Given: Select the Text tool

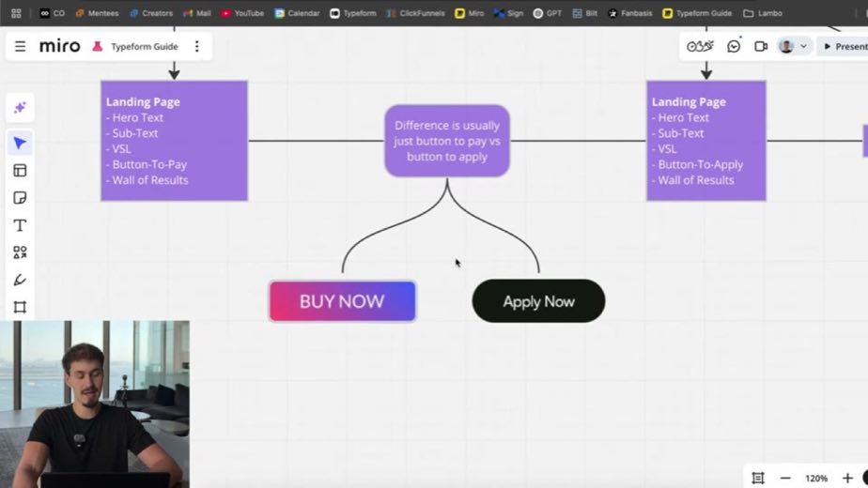Looking at the screenshot, I should (20, 225).
